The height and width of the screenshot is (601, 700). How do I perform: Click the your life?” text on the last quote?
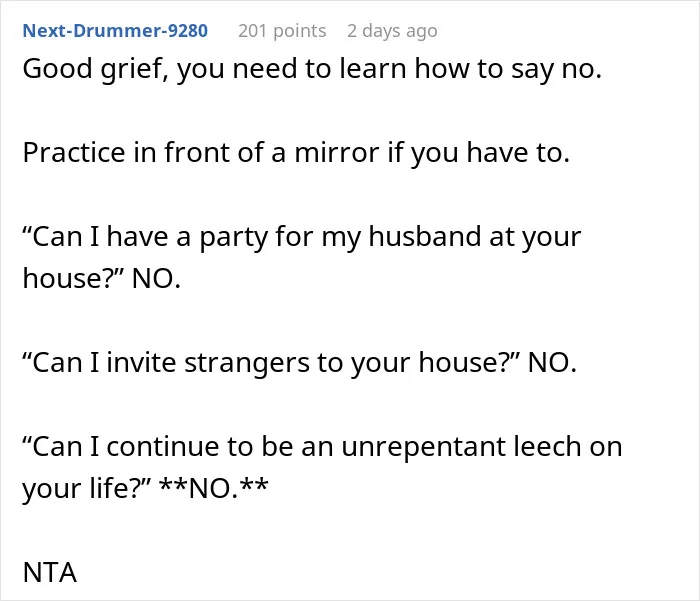tap(87, 488)
